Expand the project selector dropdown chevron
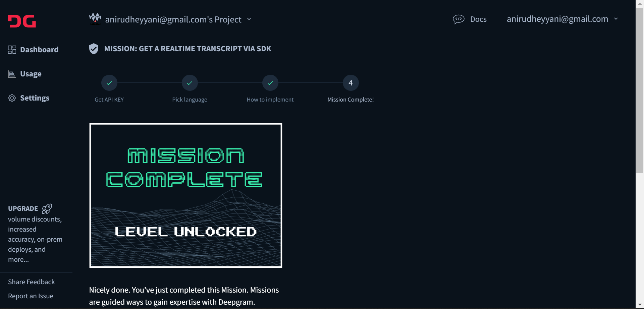This screenshot has height=309, width=644. pyautogui.click(x=249, y=19)
